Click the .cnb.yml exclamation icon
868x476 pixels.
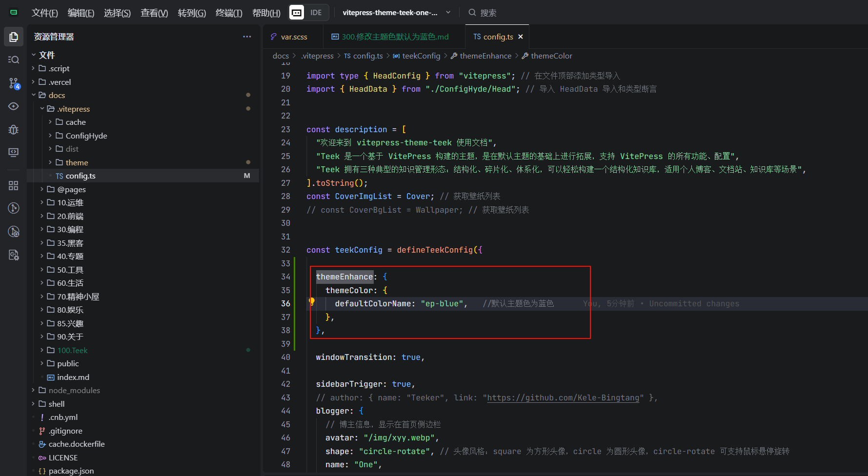coord(42,417)
